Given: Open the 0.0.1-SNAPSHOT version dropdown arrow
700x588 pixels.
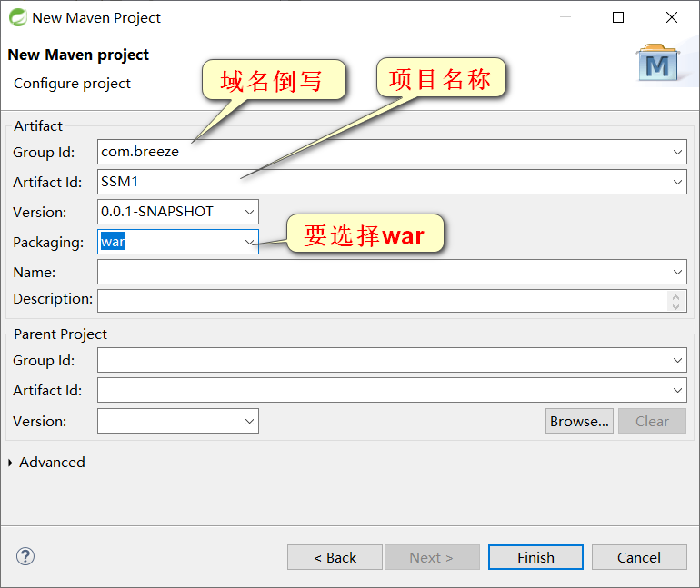Looking at the screenshot, I should [250, 212].
